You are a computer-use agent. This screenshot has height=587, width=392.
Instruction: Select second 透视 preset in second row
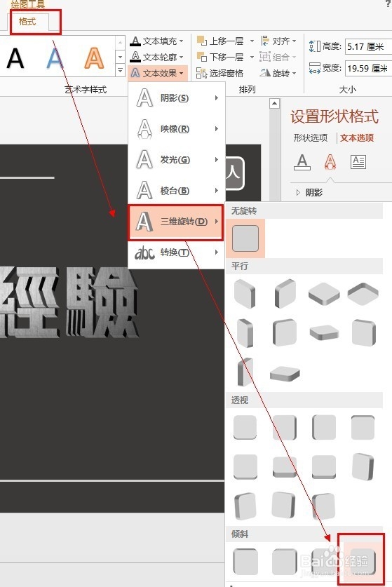point(285,467)
